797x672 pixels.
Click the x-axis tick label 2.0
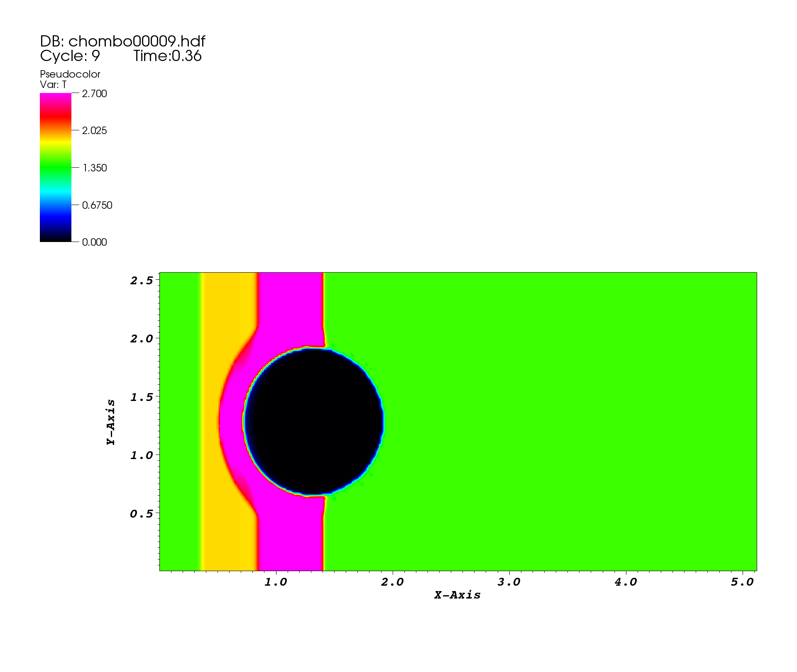[x=392, y=582]
